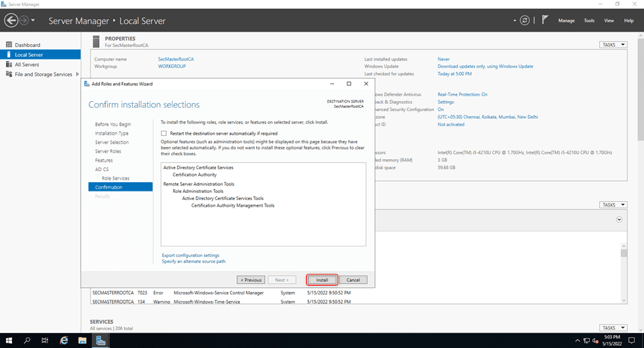
Task: Click the SecMasterRootCA computer name link
Action: click(176, 59)
